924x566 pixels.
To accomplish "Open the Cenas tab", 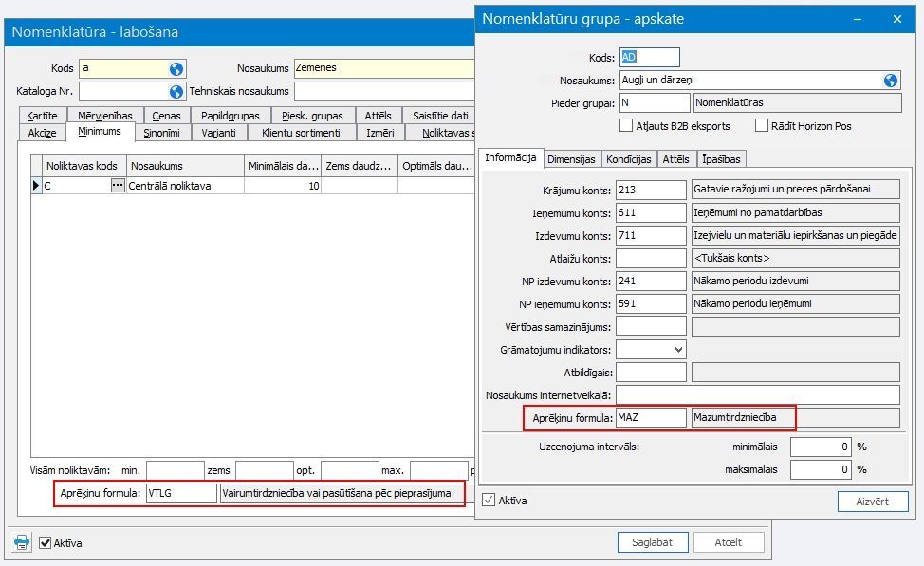I will (166, 116).
